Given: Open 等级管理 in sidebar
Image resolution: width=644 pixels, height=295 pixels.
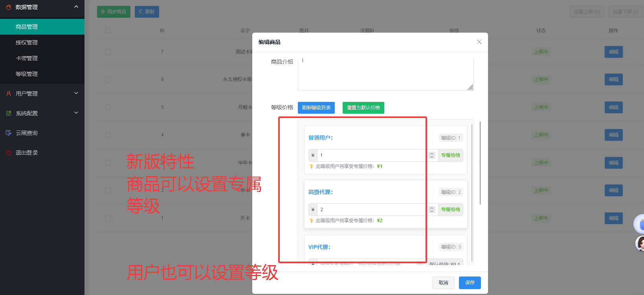Looking at the screenshot, I should click(x=42, y=74).
